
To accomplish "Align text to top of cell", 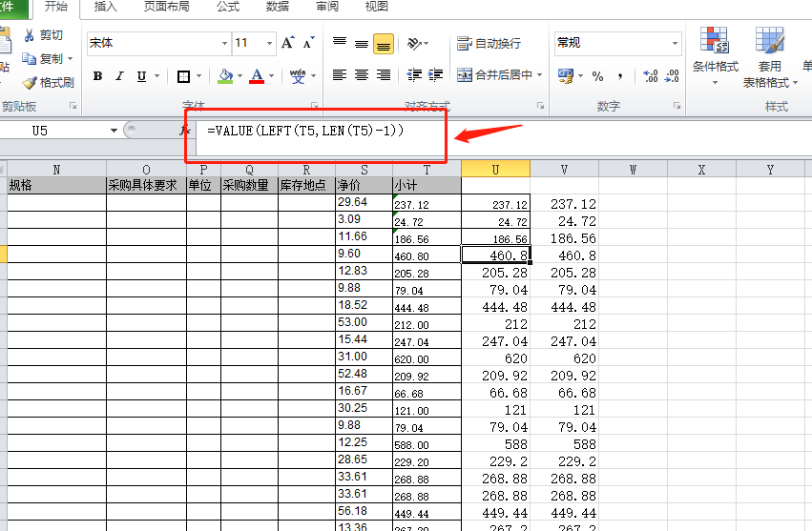I will click(x=340, y=43).
